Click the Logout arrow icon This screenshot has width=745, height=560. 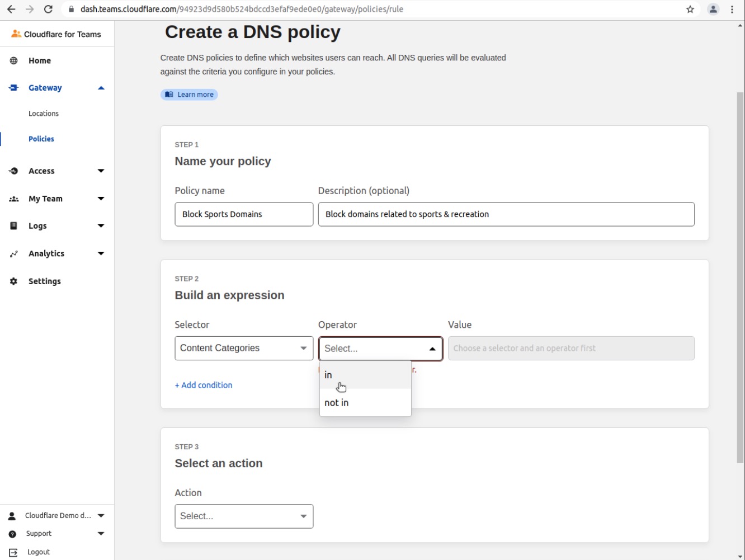(13, 552)
